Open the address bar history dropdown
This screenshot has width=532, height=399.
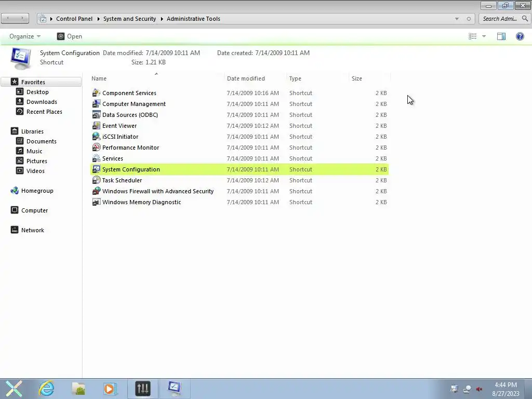tap(457, 19)
